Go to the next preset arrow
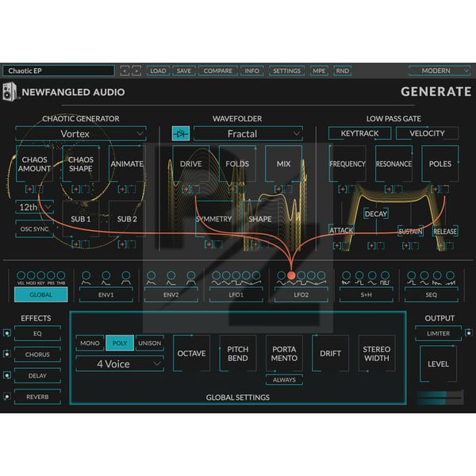This screenshot has height=476, width=476. [136, 71]
